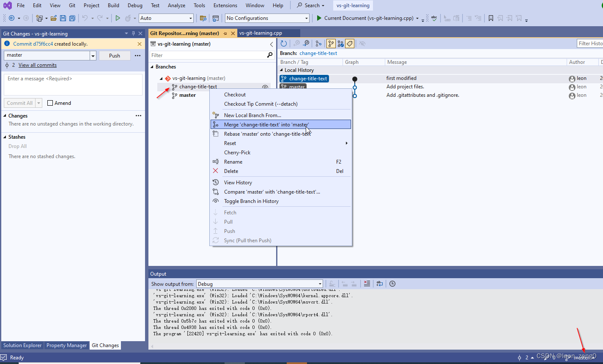The height and width of the screenshot is (364, 603).
Task: Click the Pull icon in the history toolbar
Action: (x=307, y=44)
